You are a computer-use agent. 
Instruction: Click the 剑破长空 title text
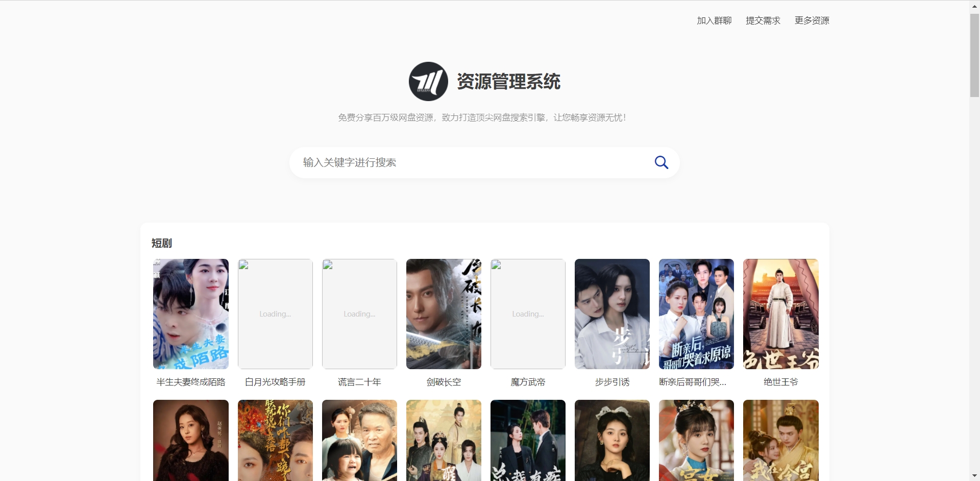444,382
